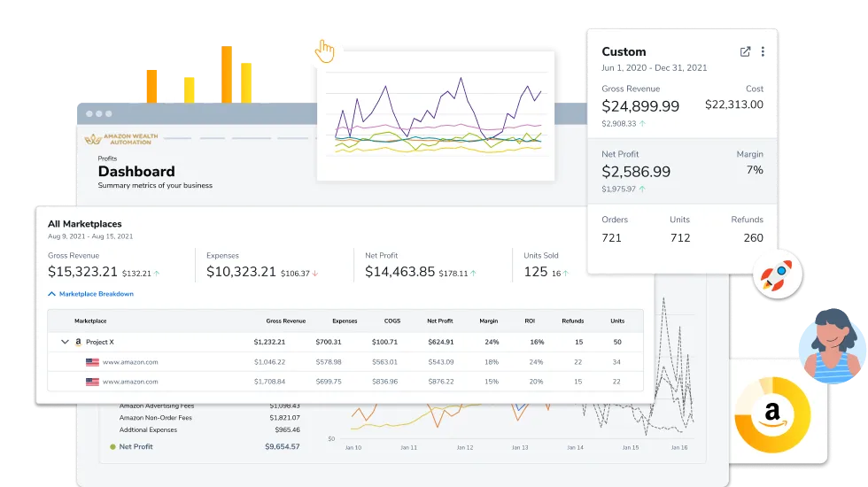Collapse the Project X row chevron
This screenshot has height=487, width=868.
tap(65, 342)
